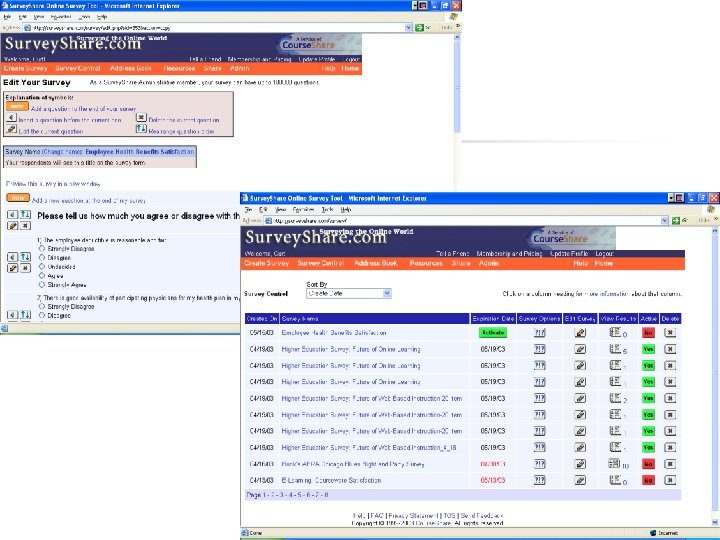Click green Go arrow in Survey Control window
The height and width of the screenshot is (540, 720).
click(675, 220)
